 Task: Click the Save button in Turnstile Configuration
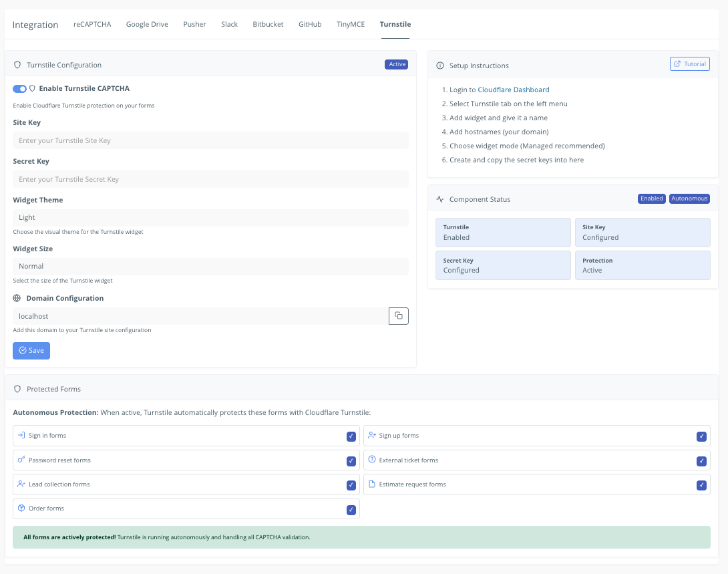click(x=31, y=350)
